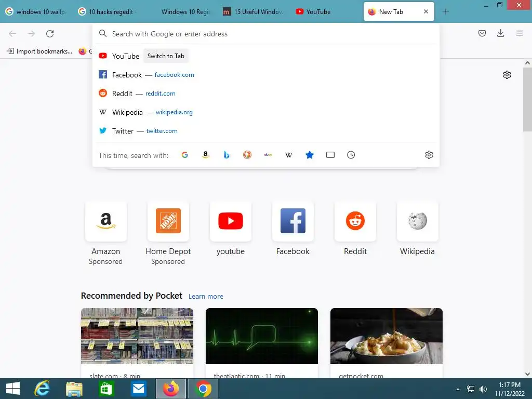Click the back navigation arrow
Screen dimensions: 532x399
point(12,34)
